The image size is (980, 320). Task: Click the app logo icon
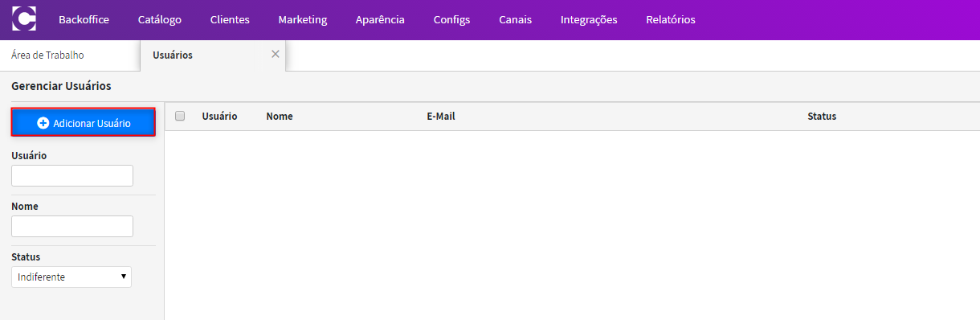24,18
